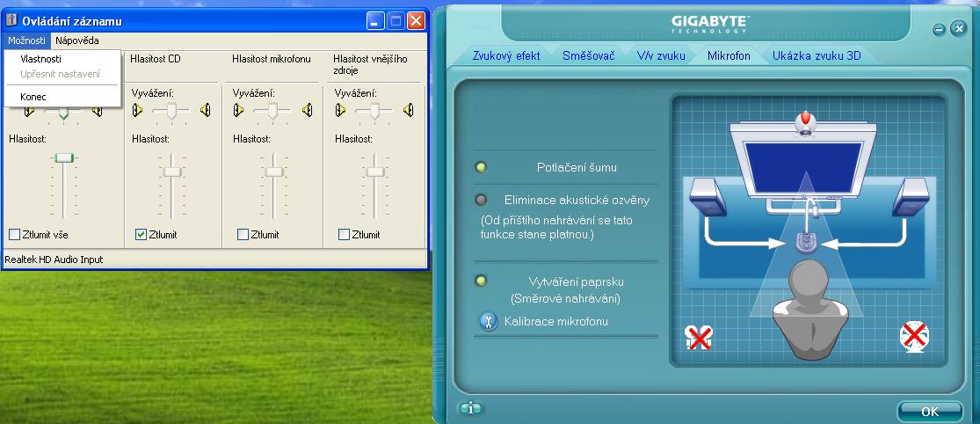Click the right speaker tower in the diagram
Screen dimensions: 980x424
911,198
